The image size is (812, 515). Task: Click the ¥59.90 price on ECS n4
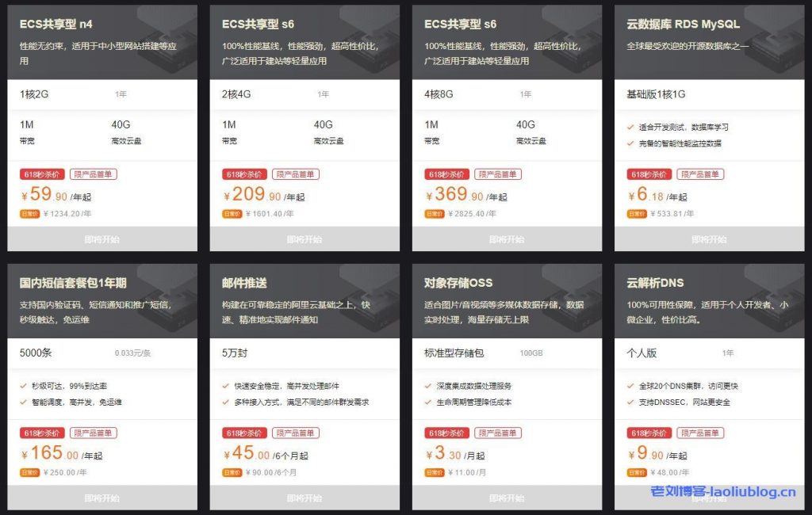pos(44,195)
